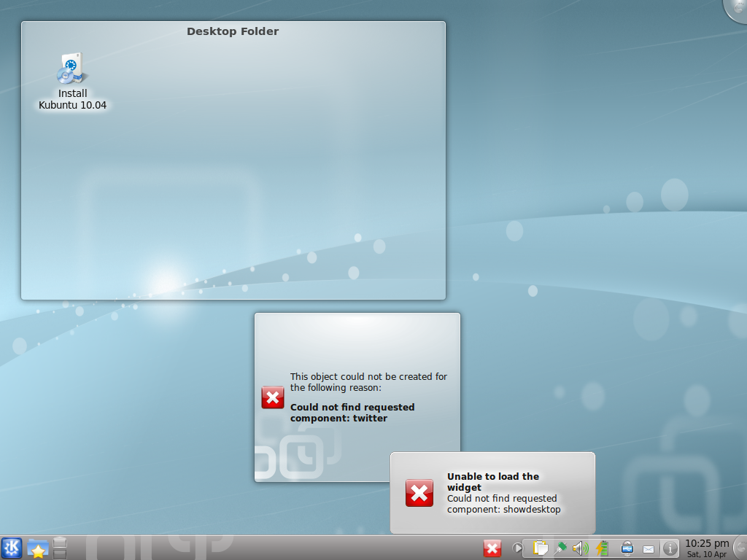Image resolution: width=747 pixels, height=560 pixels.
Task: Click red X in showdesktop error popup
Action: [419, 492]
